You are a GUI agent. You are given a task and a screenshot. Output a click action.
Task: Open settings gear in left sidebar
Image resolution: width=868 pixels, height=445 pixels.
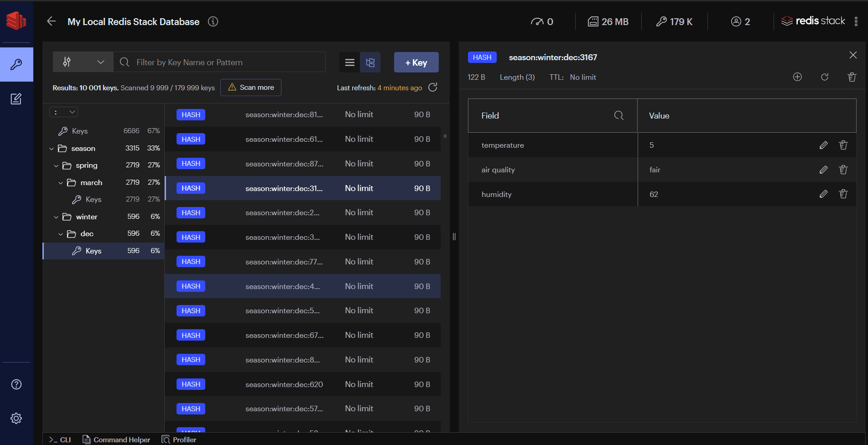16,418
